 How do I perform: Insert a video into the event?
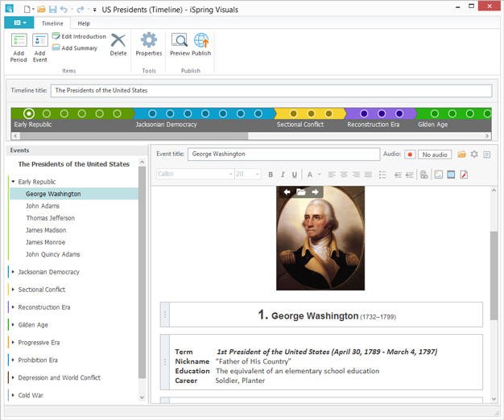click(x=451, y=175)
